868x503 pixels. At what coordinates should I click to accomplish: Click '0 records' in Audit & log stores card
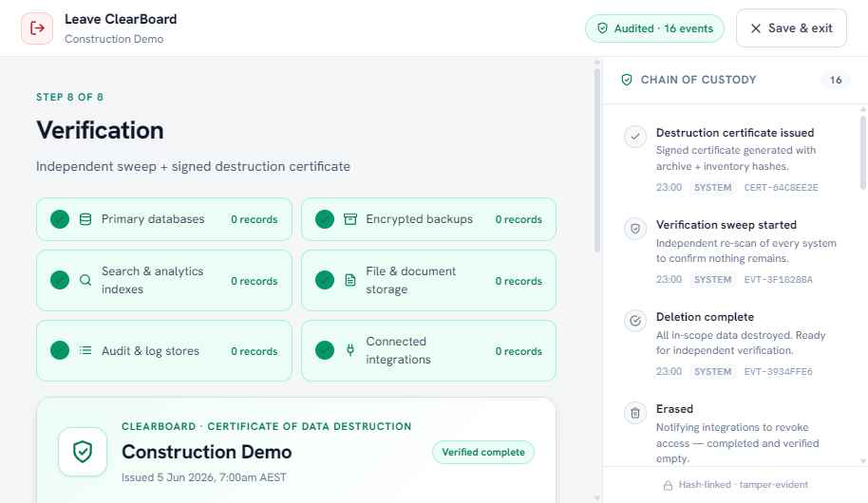255,351
